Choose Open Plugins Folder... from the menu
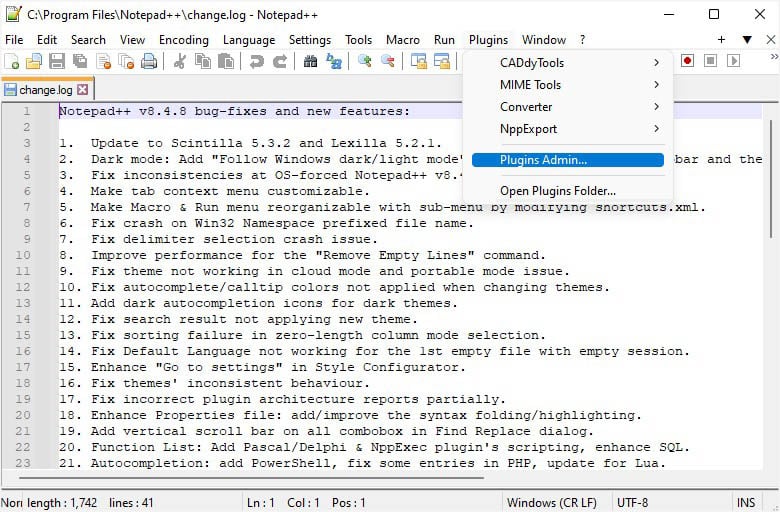Screen dimensions: 780x512 click(x=568, y=191)
